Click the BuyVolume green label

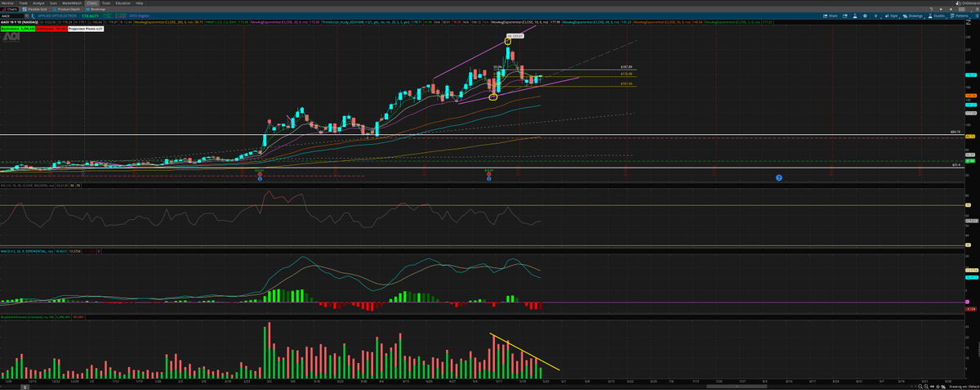(x=16, y=28)
